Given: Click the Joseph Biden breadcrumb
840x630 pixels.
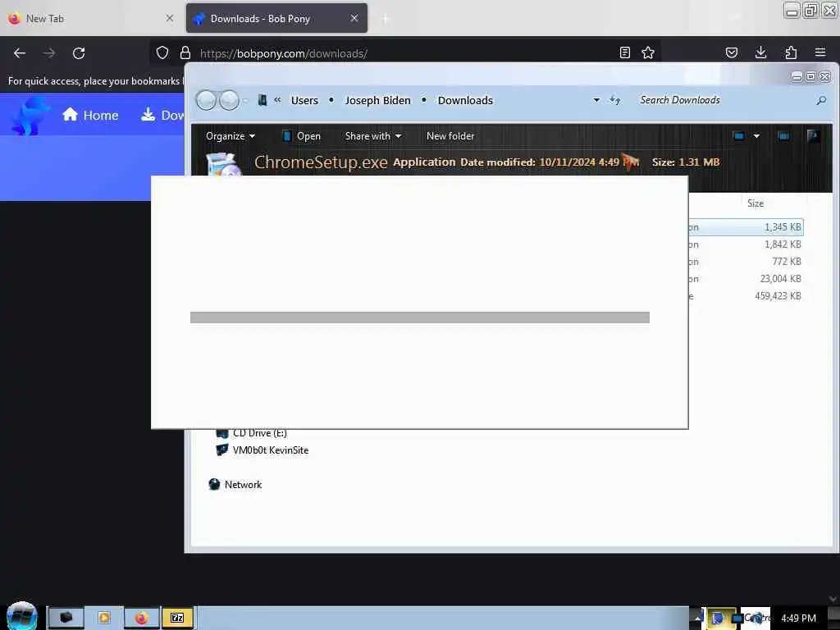Looking at the screenshot, I should tap(377, 101).
